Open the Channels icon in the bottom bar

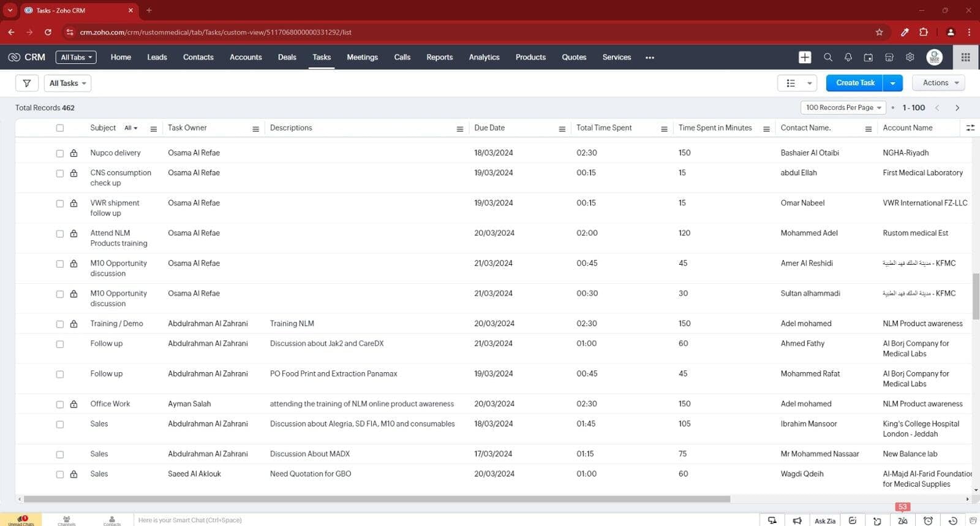66,520
